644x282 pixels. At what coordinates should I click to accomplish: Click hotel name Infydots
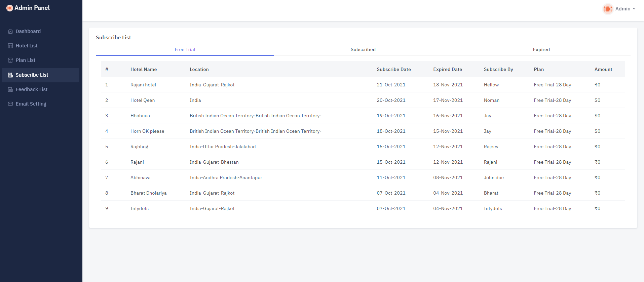pyautogui.click(x=140, y=208)
